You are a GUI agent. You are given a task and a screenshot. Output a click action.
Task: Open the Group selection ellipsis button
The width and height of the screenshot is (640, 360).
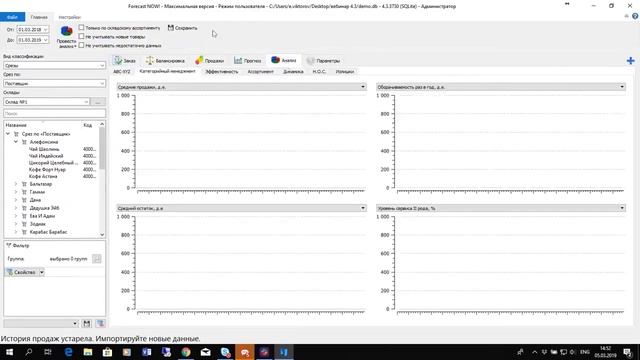point(97,259)
